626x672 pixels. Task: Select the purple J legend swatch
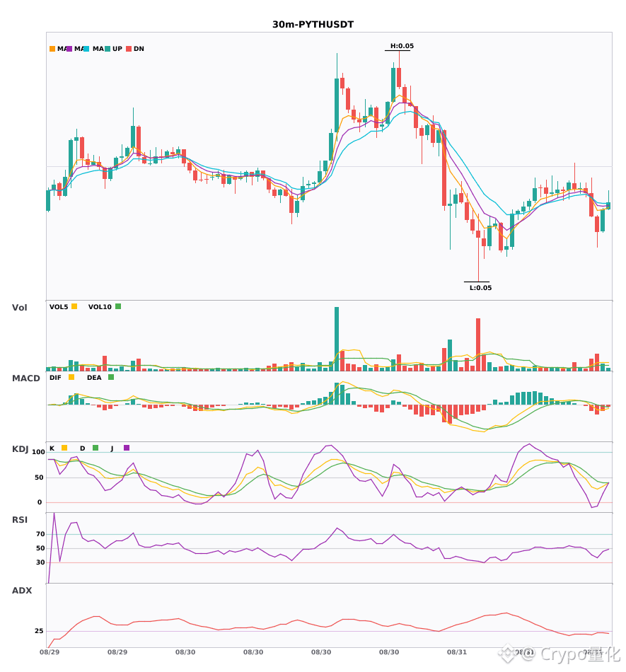tap(127, 448)
